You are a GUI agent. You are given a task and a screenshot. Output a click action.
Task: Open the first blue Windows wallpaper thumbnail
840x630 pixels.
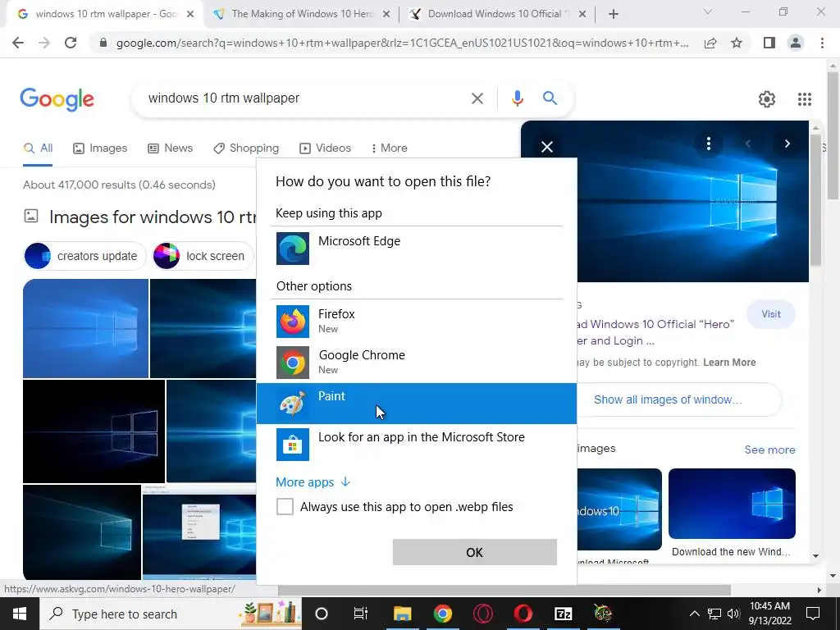pos(85,328)
